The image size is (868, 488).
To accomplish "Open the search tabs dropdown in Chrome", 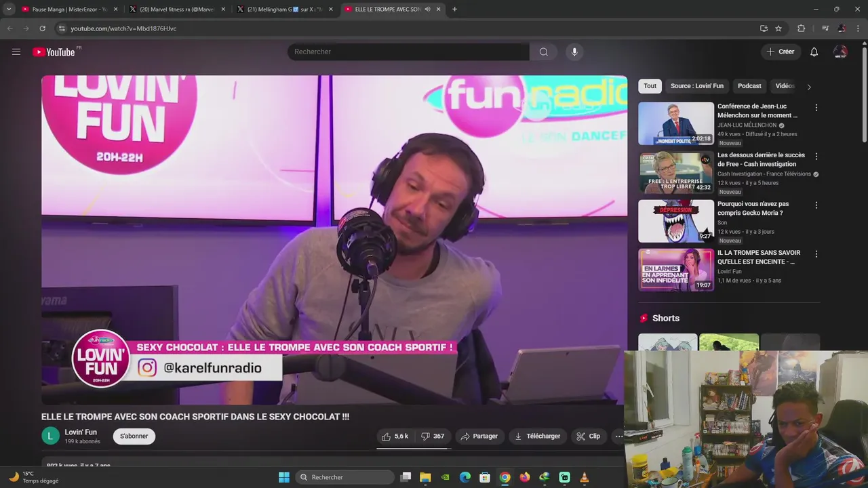I will click(9, 9).
